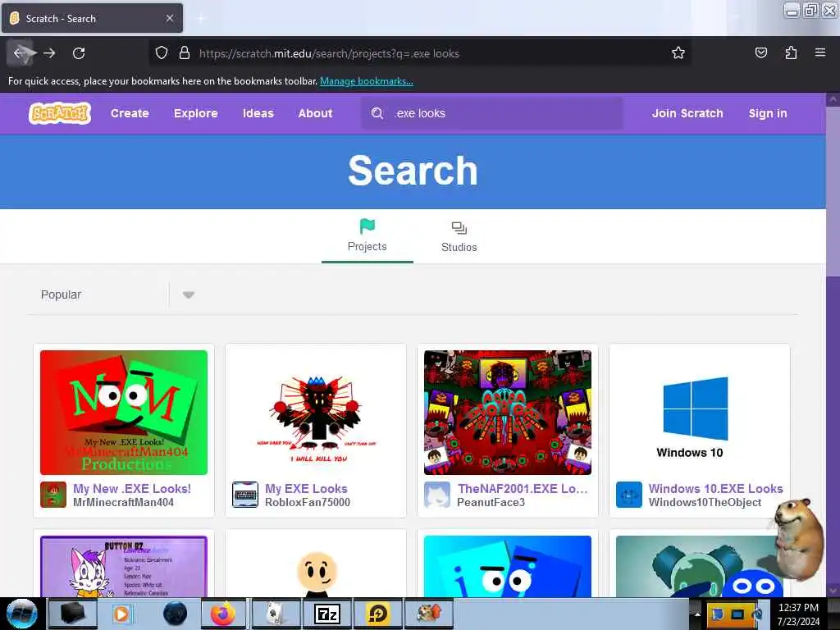Screen dimensions: 840x630
Task: Visit RobloxFan75000's profile link
Action: (308, 503)
